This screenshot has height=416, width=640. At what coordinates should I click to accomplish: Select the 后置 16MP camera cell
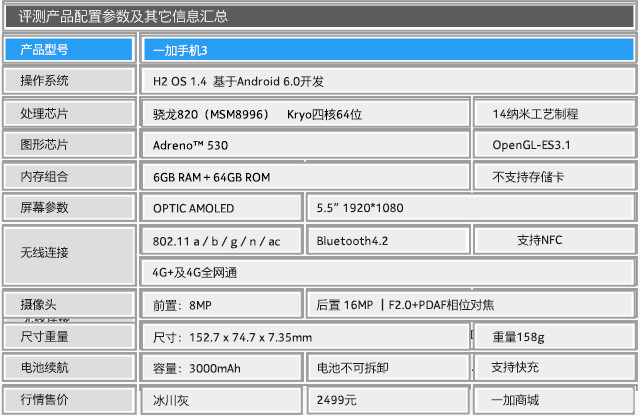point(469,305)
